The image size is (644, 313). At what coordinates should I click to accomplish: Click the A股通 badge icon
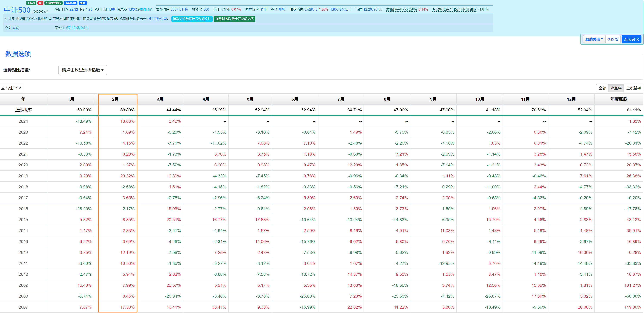pyautogui.click(x=31, y=3)
